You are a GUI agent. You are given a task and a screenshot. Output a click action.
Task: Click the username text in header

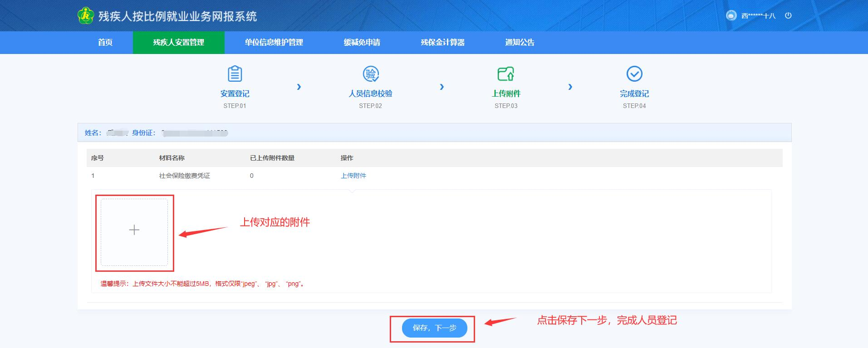click(758, 16)
